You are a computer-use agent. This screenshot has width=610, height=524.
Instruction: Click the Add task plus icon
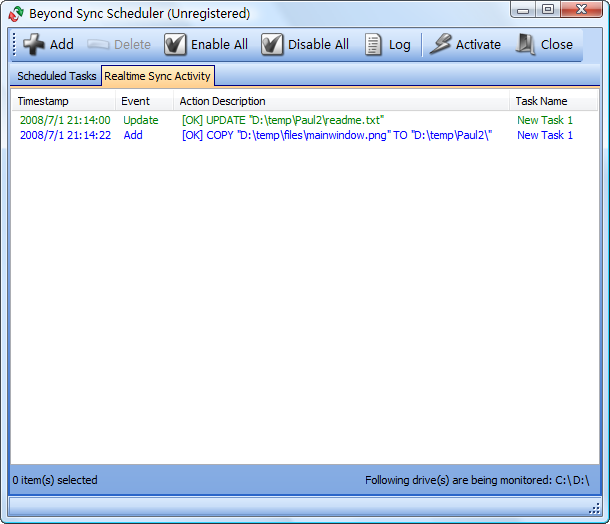34,44
